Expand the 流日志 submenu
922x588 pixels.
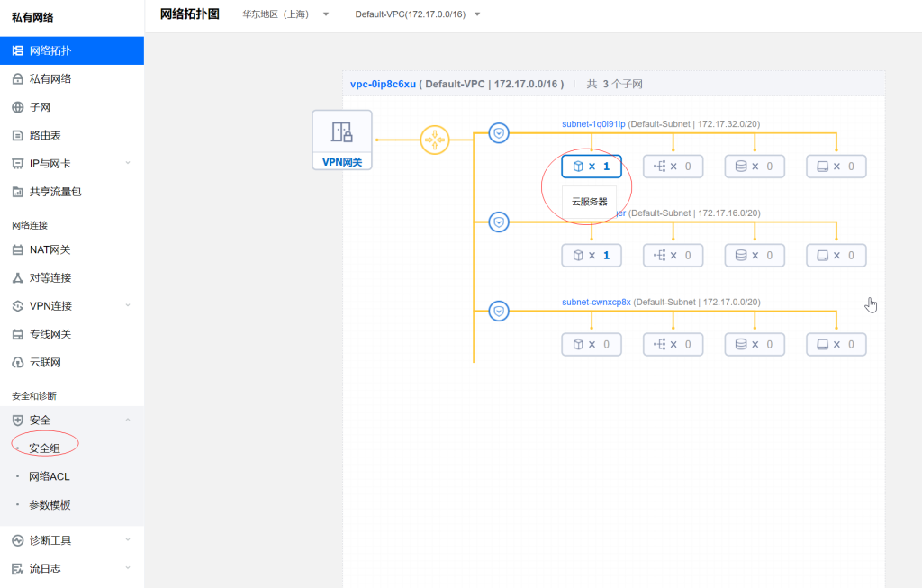pos(128,568)
